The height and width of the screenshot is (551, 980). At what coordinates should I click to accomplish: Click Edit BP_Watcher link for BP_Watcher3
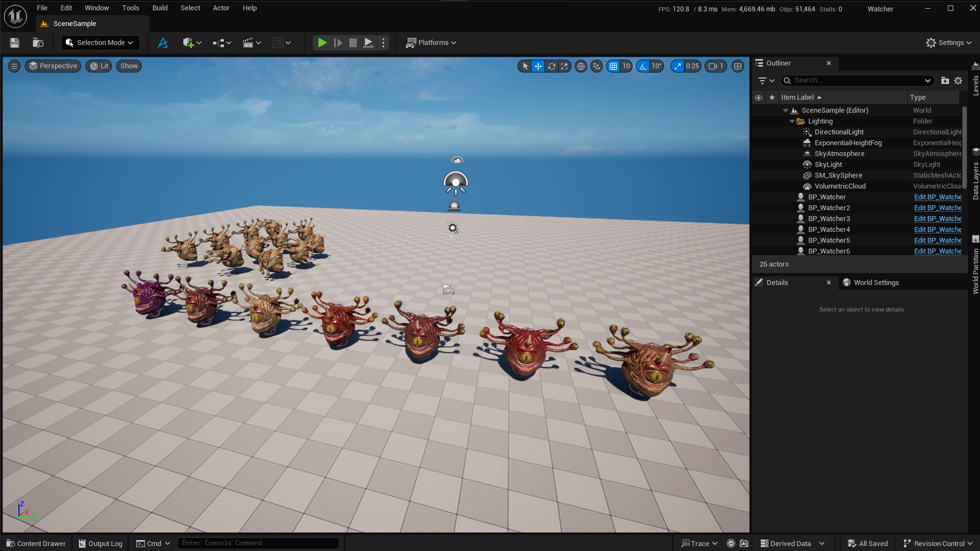[x=937, y=219]
